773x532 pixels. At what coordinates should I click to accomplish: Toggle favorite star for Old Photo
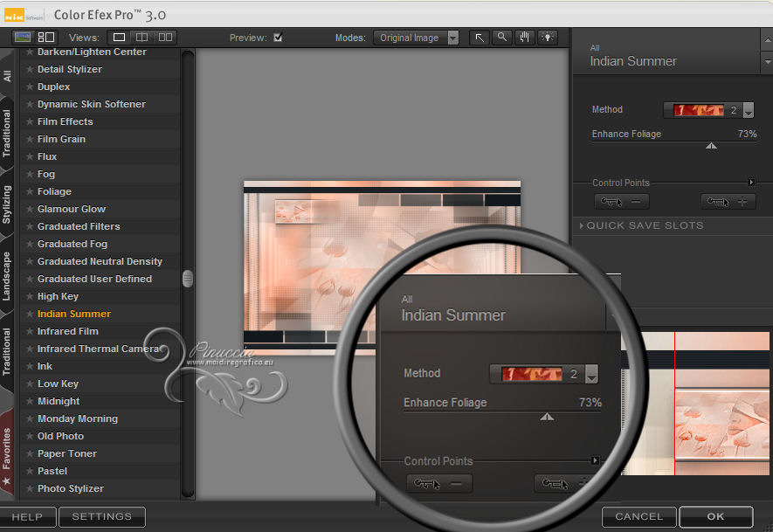click(x=30, y=436)
